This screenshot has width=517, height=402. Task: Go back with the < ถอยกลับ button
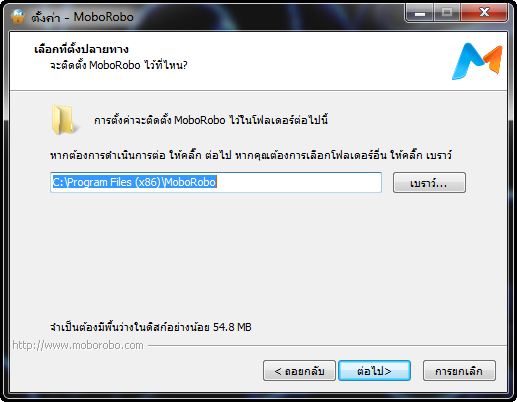coord(299,370)
